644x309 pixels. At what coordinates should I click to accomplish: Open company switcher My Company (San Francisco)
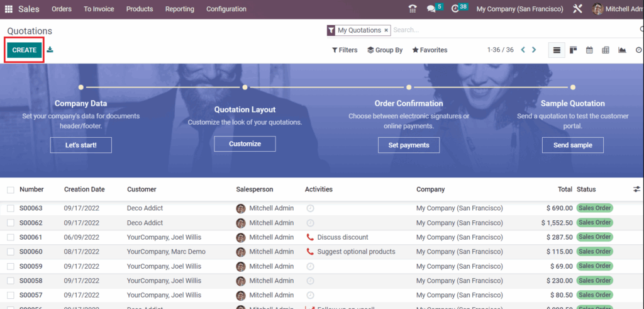click(x=519, y=9)
